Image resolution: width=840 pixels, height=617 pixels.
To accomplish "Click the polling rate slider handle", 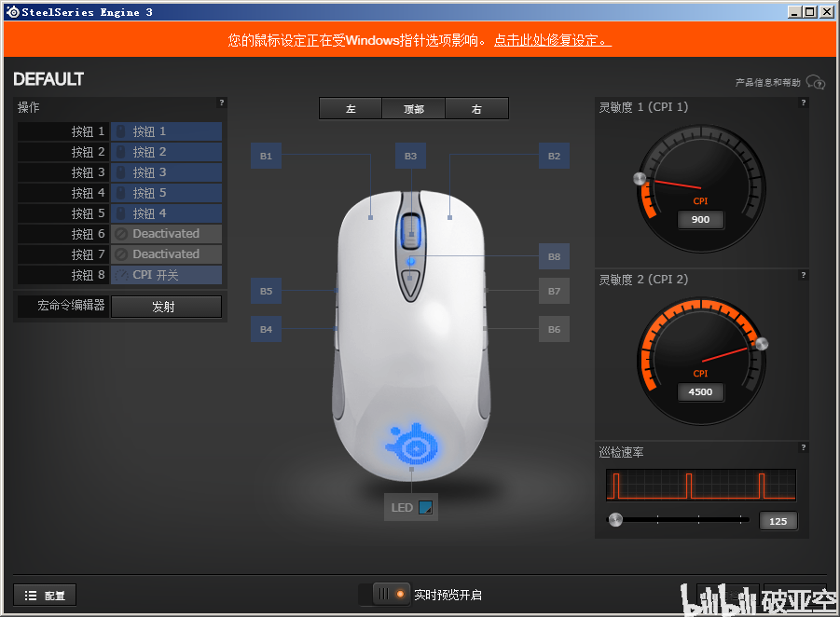I will (x=615, y=519).
